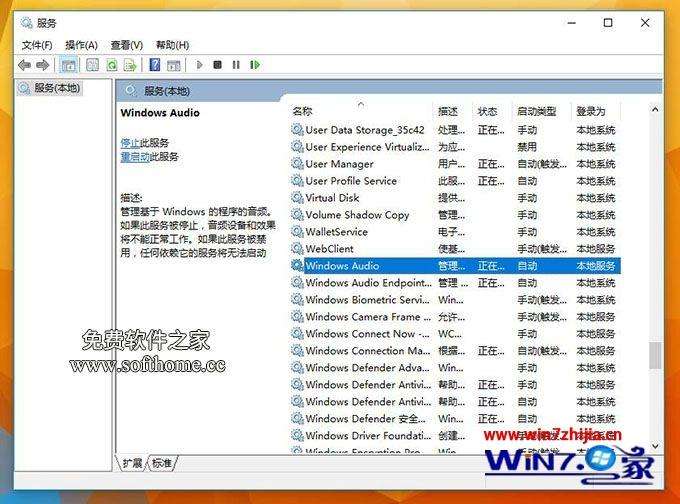680x504 pixels.
Task: Click the Back arrow in toolbar
Action: coord(24,65)
